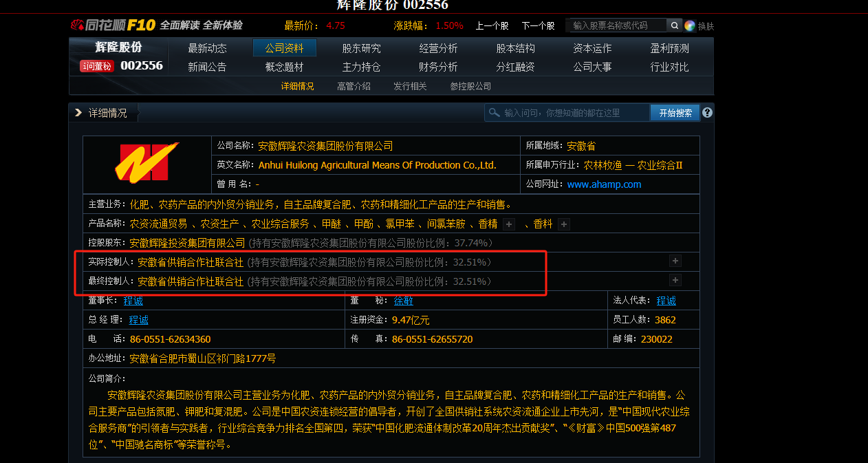This screenshot has width=868, height=463.
Task: Click 程诚 in the 法人代表 row
Action: click(x=666, y=301)
